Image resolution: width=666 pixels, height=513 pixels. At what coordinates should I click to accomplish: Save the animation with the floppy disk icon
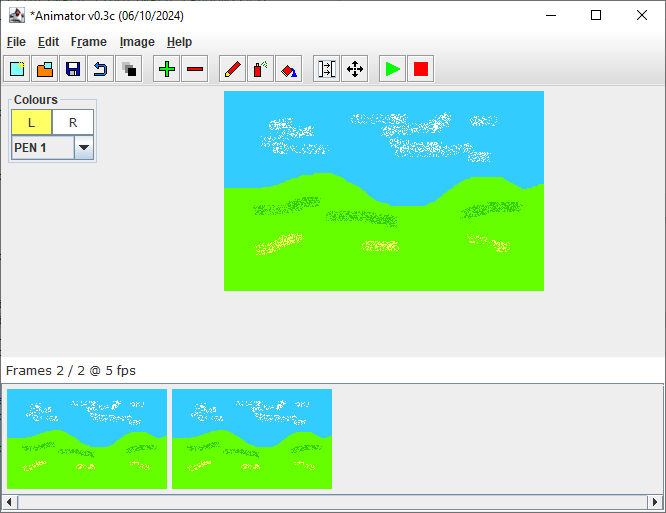click(73, 69)
